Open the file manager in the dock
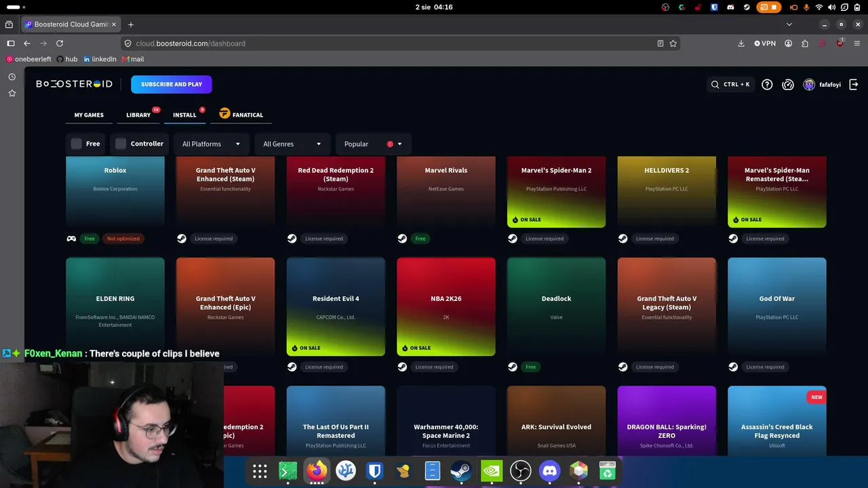 433,470
